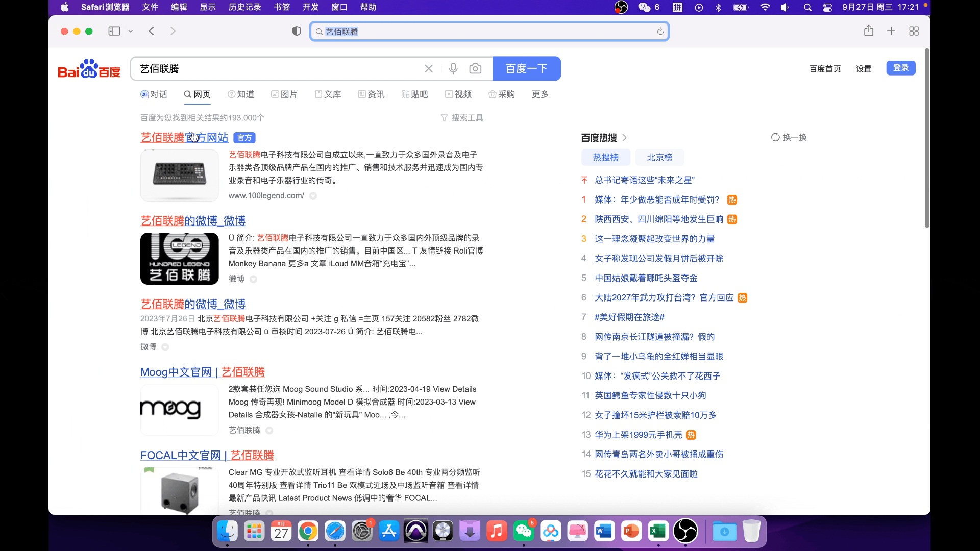The image size is (980, 551).
Task: Open the Apple menu
Action: (65, 7)
